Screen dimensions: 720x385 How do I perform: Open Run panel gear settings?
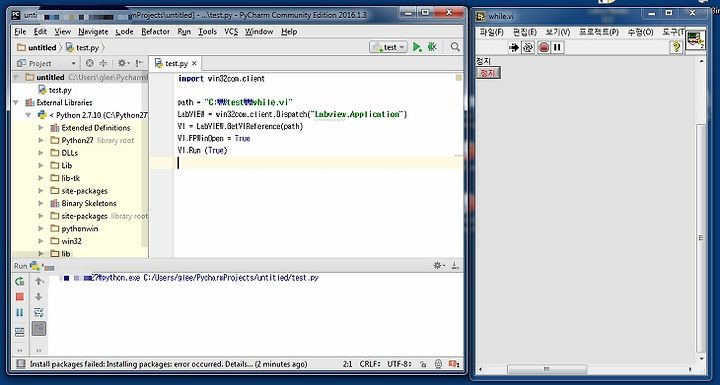click(x=439, y=266)
